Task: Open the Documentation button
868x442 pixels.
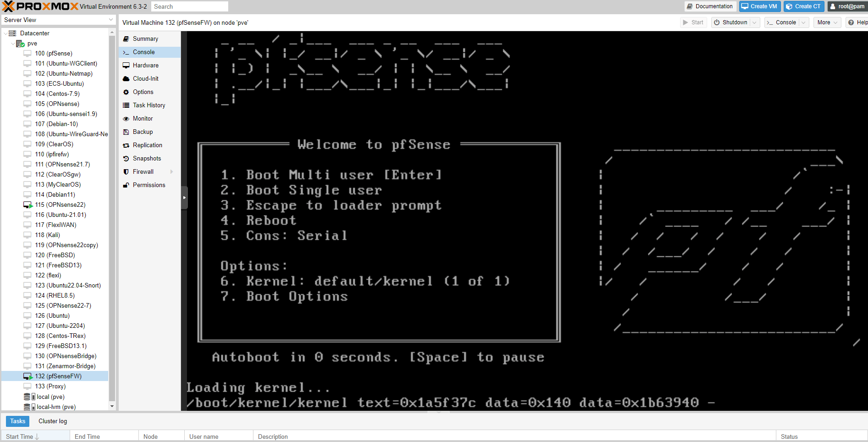Action: (710, 6)
